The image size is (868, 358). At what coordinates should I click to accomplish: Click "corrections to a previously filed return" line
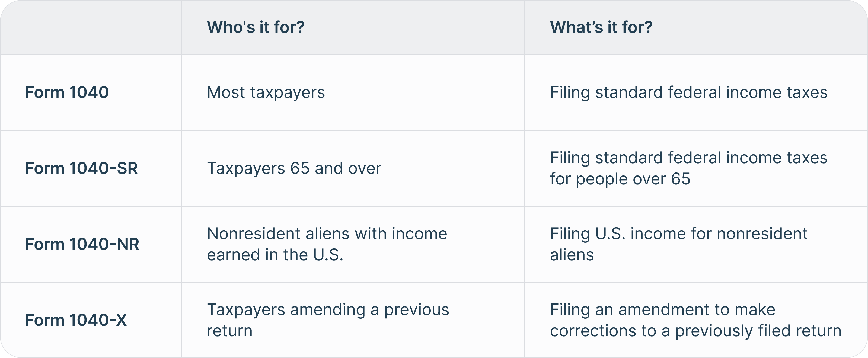pos(695,331)
